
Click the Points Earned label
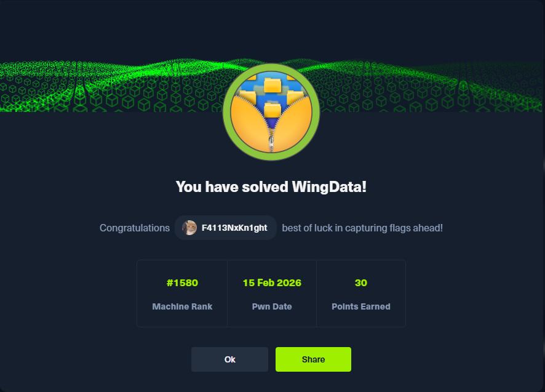(361, 306)
